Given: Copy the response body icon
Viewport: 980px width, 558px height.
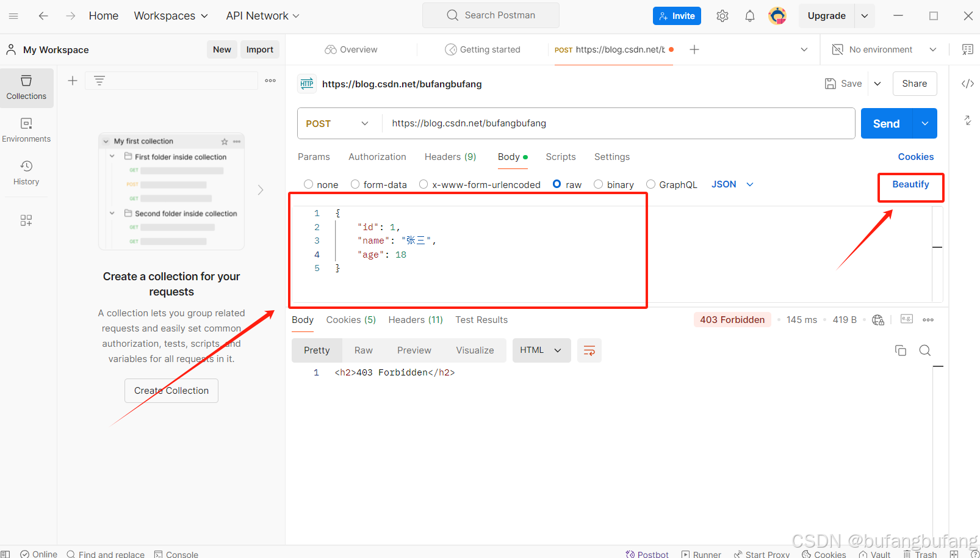Looking at the screenshot, I should [901, 350].
